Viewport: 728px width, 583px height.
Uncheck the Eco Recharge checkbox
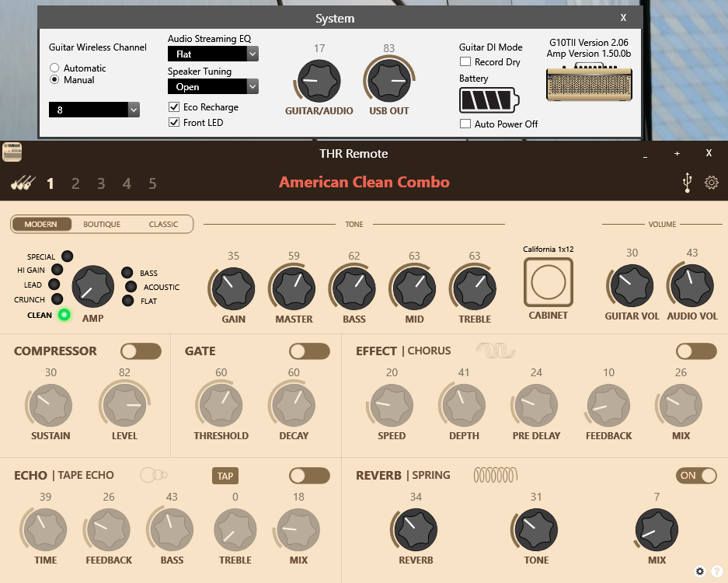[173, 106]
